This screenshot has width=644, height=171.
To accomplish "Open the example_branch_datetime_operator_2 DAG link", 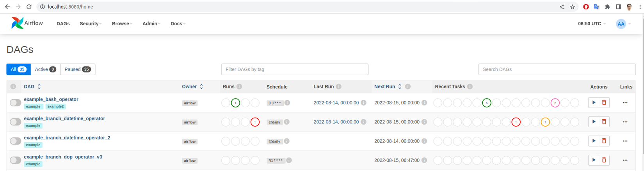I will [x=67, y=138].
